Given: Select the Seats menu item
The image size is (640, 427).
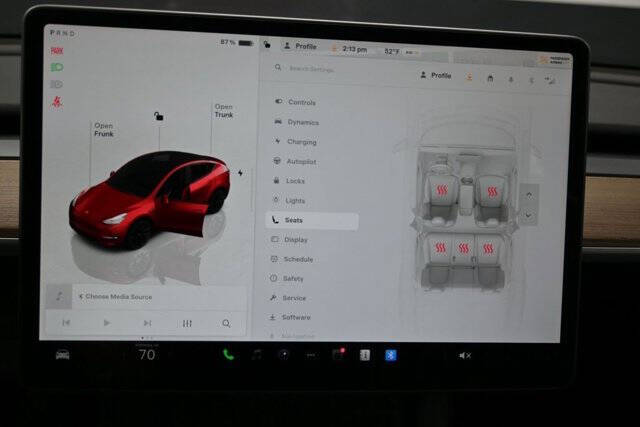Looking at the screenshot, I should tap(312, 220).
